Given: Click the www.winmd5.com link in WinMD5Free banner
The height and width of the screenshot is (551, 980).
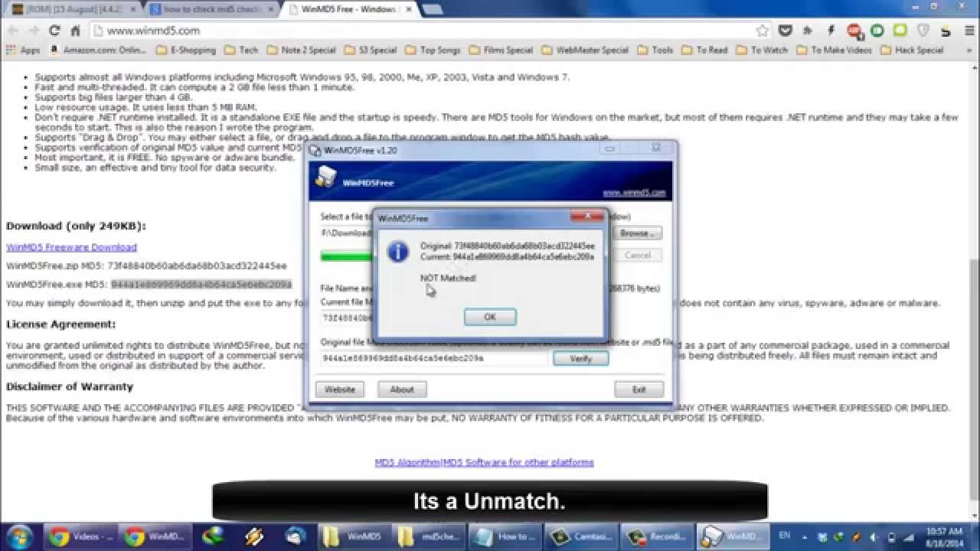Looking at the screenshot, I should (x=634, y=194).
